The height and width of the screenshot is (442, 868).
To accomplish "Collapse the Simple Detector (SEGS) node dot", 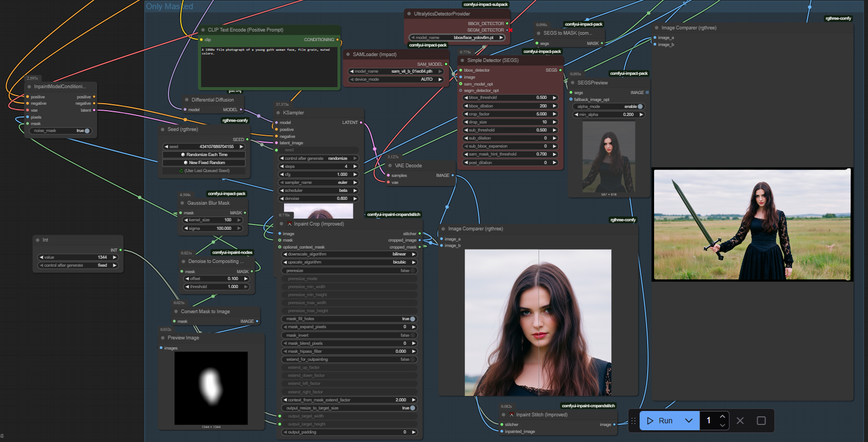I will 462,60.
